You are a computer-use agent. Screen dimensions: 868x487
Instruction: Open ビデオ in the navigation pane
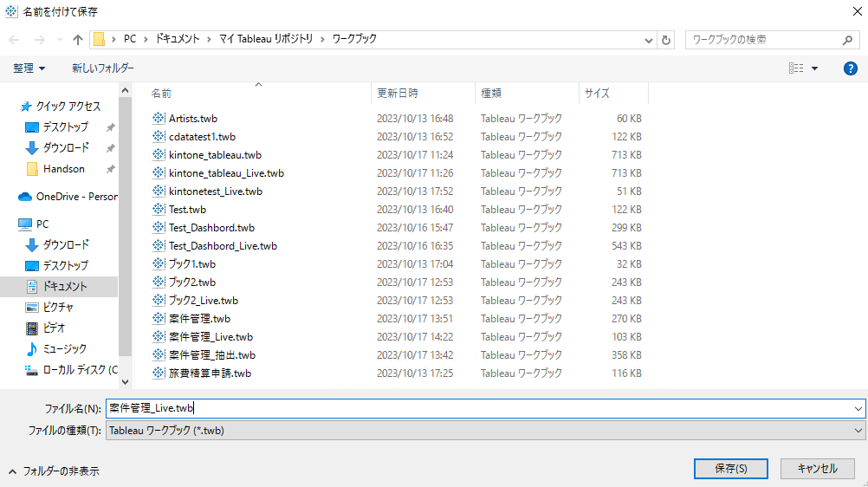pos(54,328)
